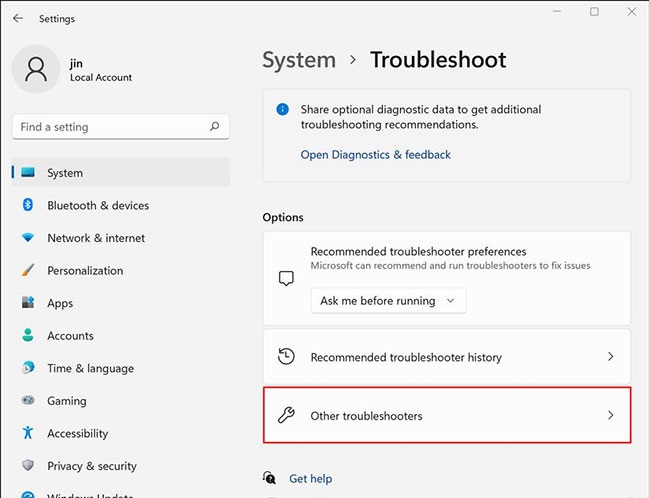Open Other troubleshooters
This screenshot has height=498, width=649.
click(447, 415)
